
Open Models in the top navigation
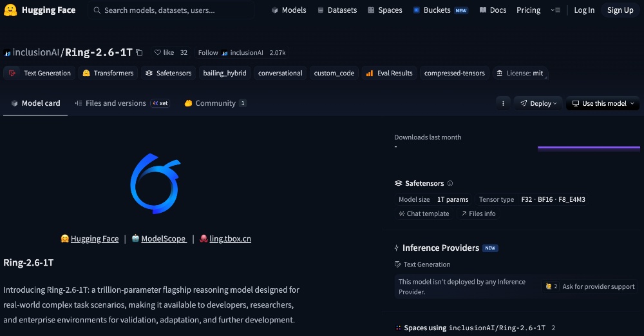(289, 10)
